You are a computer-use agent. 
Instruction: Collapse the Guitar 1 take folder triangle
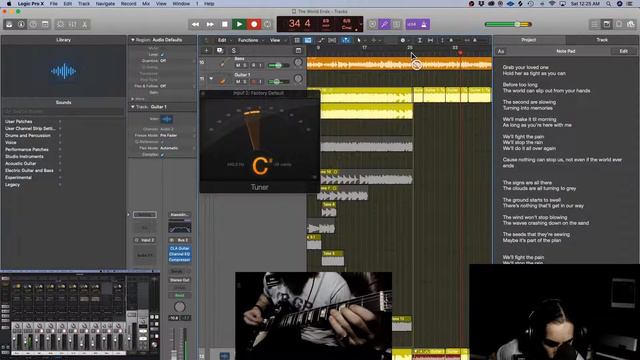point(211,78)
